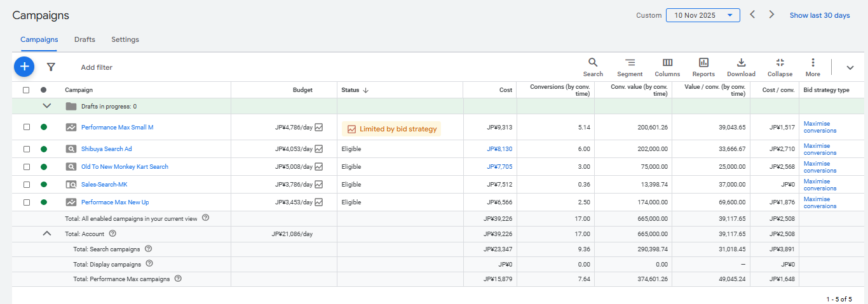Click the Add filter field
The width and height of the screenshot is (868, 304).
click(97, 67)
